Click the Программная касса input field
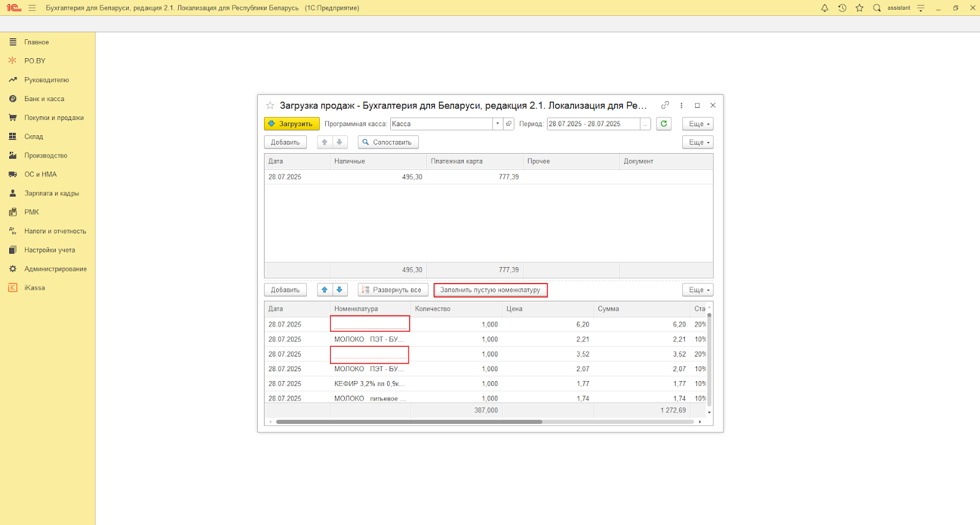Viewport: 980px width, 525px height. point(442,124)
